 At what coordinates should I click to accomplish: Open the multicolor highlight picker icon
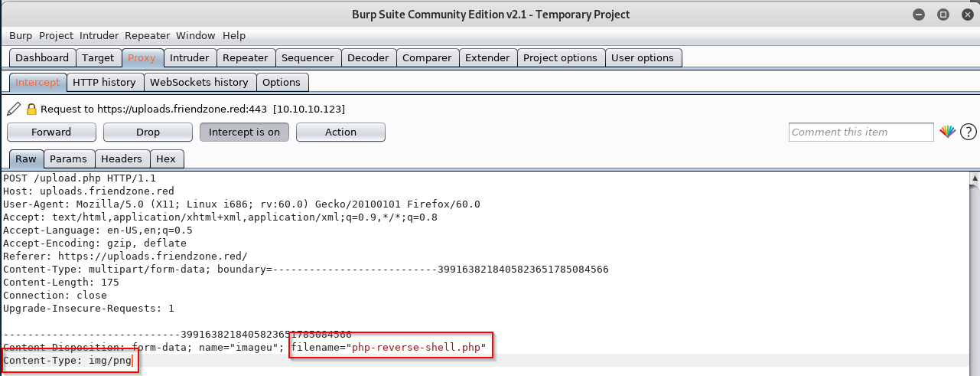click(947, 132)
